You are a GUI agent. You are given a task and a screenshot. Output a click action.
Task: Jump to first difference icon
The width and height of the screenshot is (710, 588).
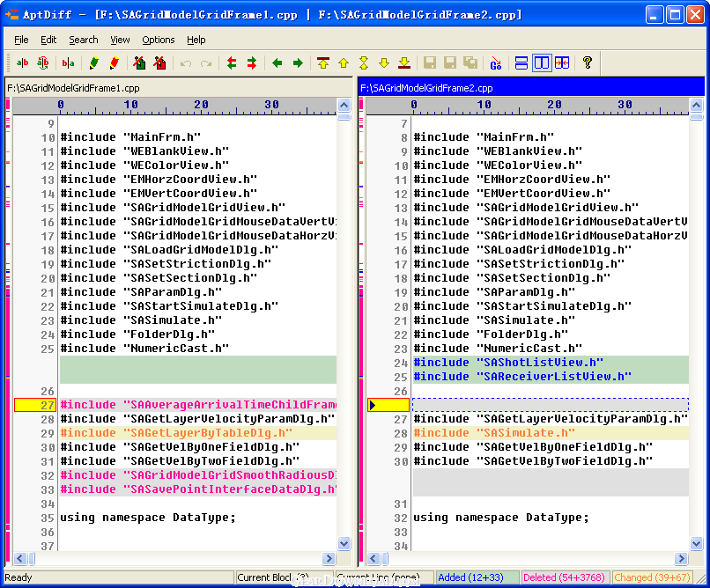tap(323, 62)
